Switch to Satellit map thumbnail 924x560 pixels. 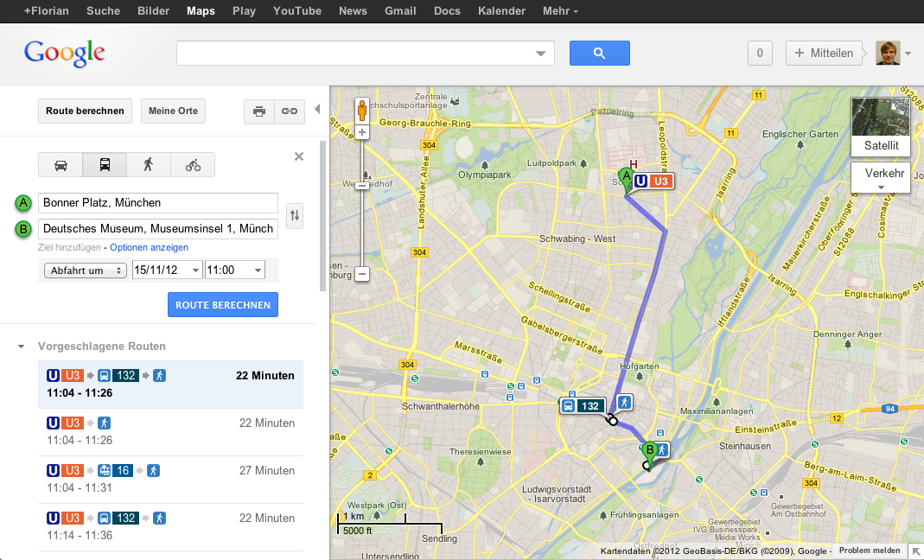pos(881,126)
